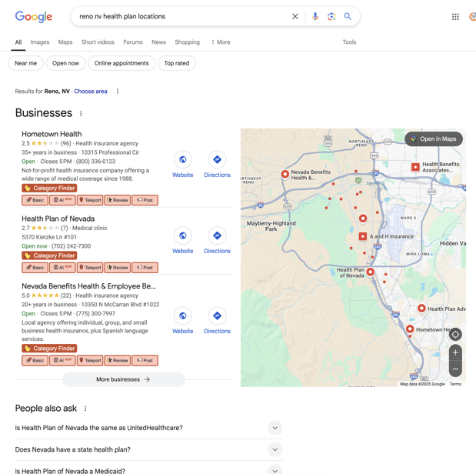Click the More businesses button

coord(123,379)
